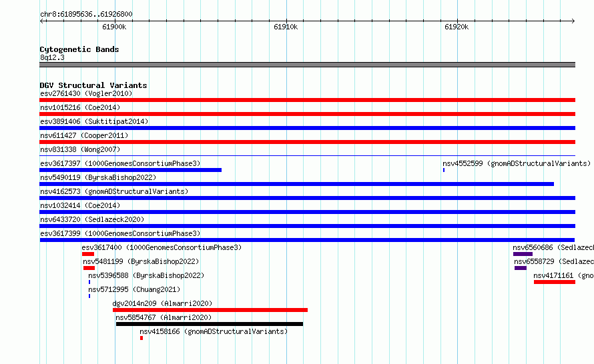The height and width of the screenshot is (364, 594).
Task: Select the small red bar under nsv5481199
Action: 89,268
